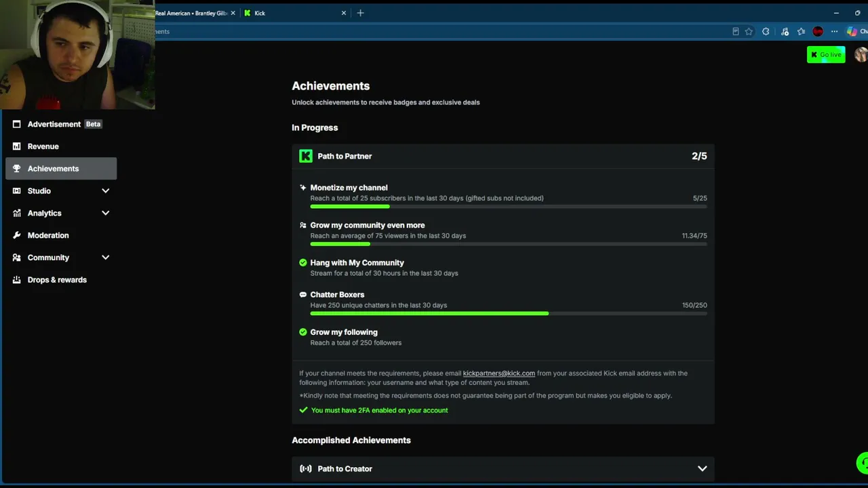The height and width of the screenshot is (488, 868).
Task: Click the 11.34/75 viewer average
Action: point(694,236)
